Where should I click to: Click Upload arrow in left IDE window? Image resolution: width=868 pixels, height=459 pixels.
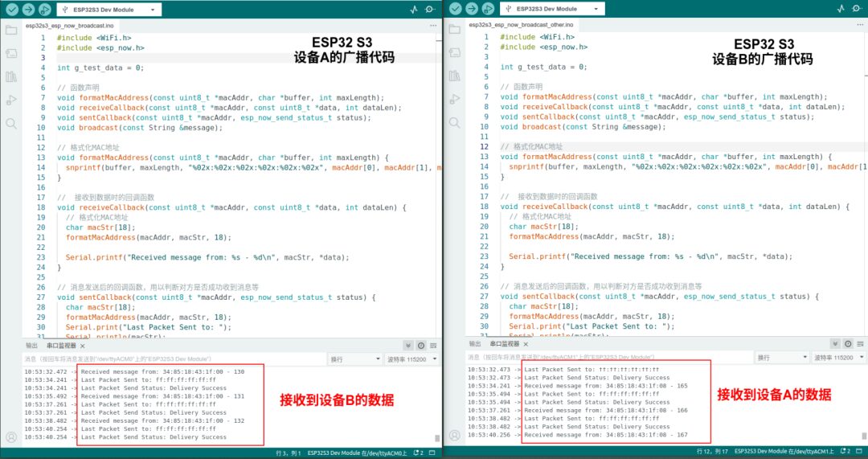[x=28, y=10]
